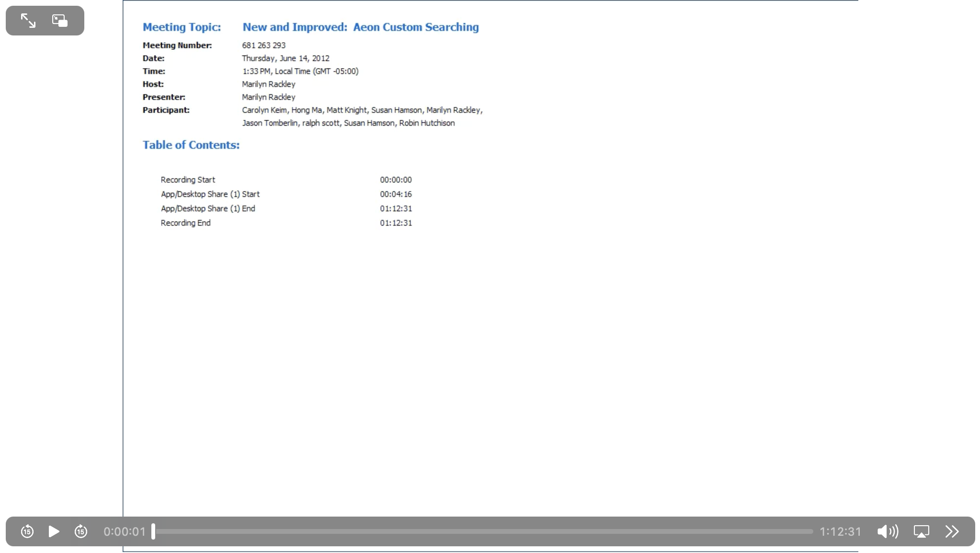This screenshot has width=980, height=553.
Task: Open App/Desktop Share (1) Start chapter
Action: click(210, 194)
